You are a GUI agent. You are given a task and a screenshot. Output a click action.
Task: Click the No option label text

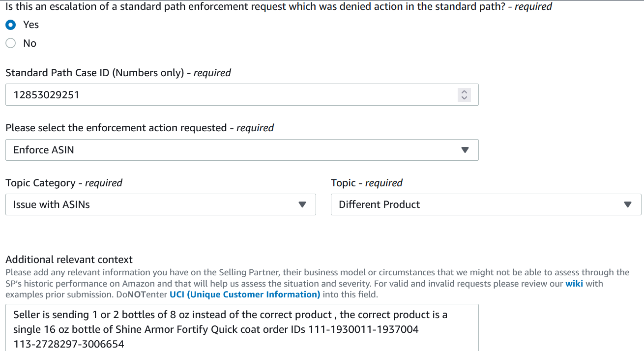(x=29, y=43)
